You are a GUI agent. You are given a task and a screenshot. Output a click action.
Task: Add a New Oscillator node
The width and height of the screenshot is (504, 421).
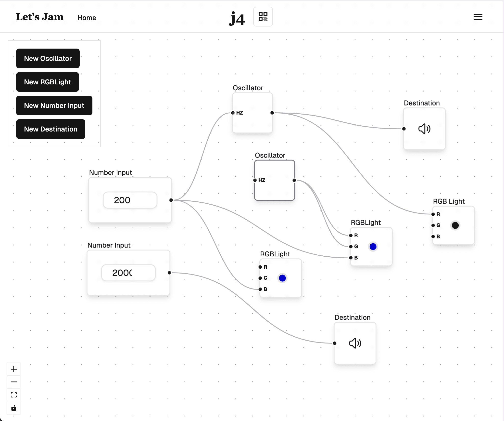pos(48,58)
